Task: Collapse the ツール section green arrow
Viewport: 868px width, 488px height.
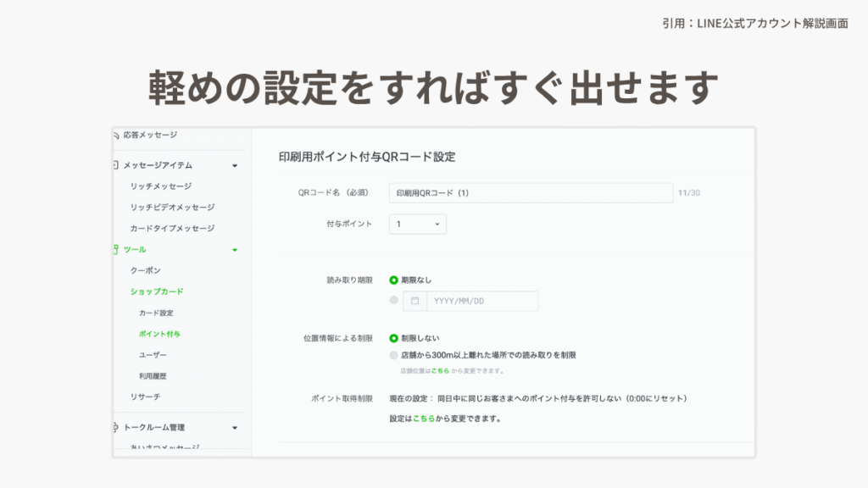Action: [235, 250]
